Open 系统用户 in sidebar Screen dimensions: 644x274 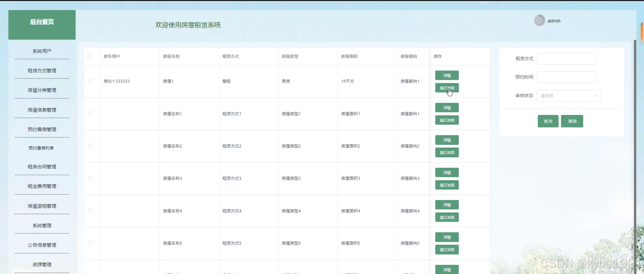pyautogui.click(x=42, y=51)
